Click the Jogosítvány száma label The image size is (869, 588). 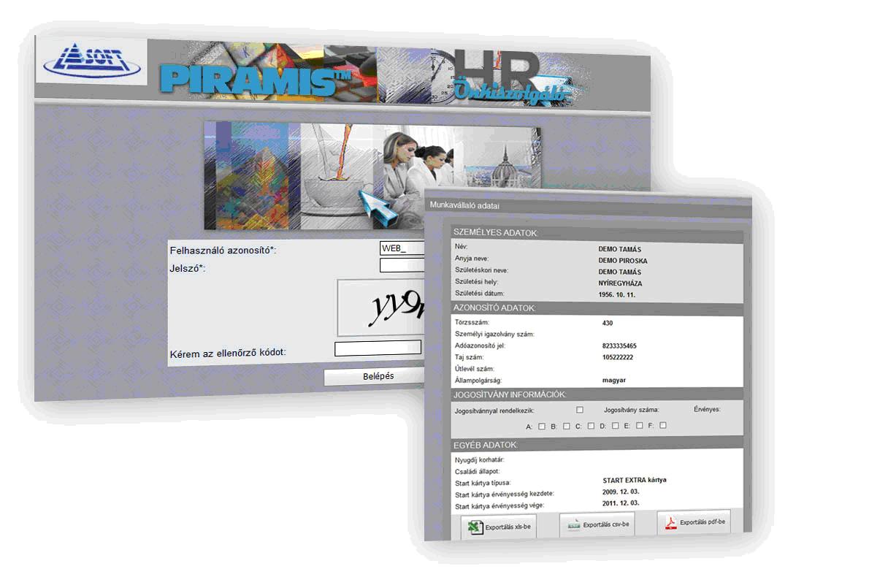pos(631,410)
